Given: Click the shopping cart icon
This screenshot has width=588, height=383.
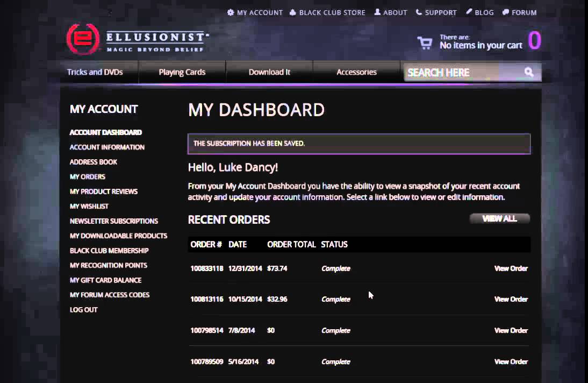Looking at the screenshot, I should pos(425,42).
